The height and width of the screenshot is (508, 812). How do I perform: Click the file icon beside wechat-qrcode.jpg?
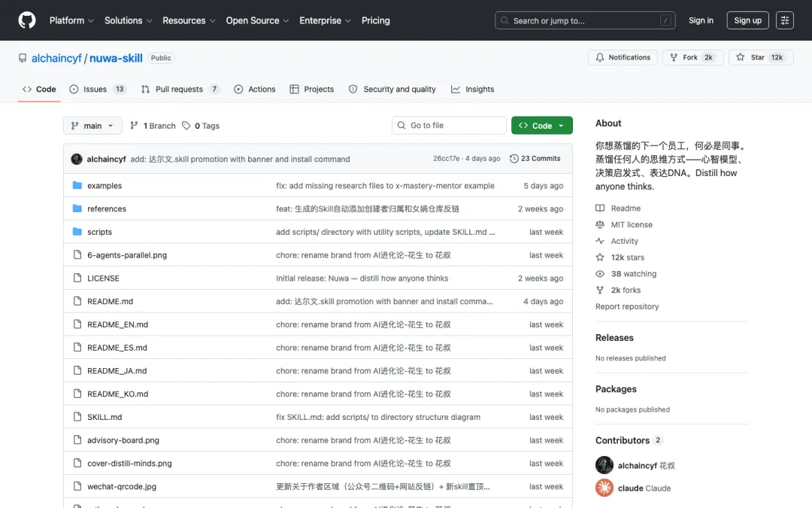click(77, 486)
